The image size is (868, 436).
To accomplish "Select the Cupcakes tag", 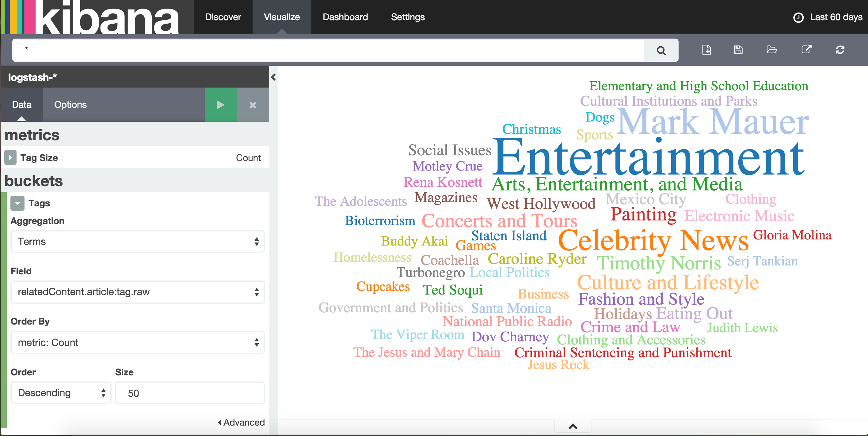I will pos(383,287).
